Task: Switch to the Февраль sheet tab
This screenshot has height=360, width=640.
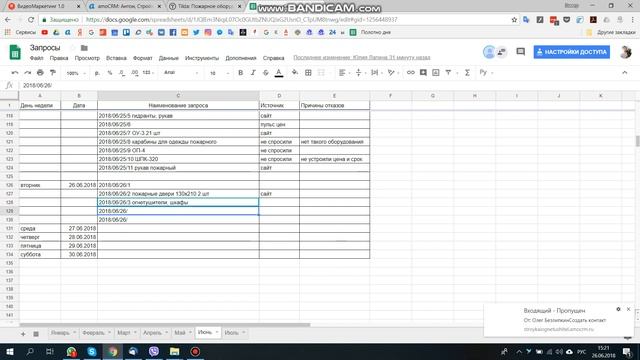Action: [x=96, y=333]
